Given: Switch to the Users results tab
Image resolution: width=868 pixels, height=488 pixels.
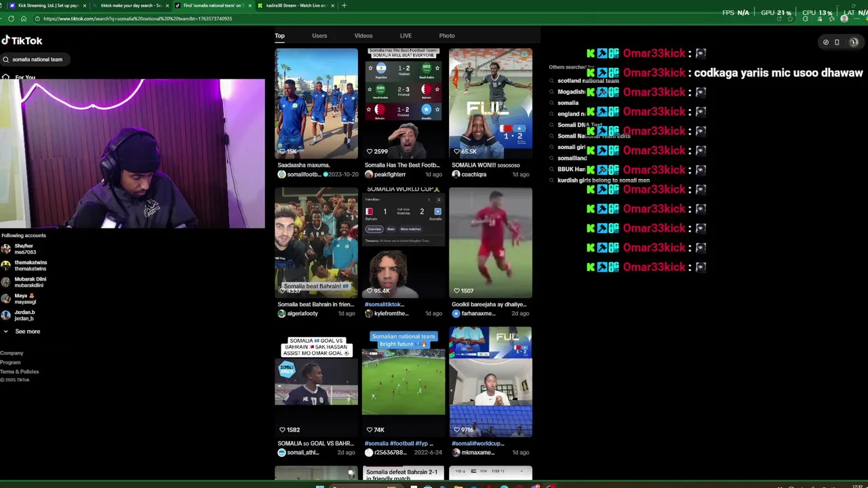Looking at the screenshot, I should click(x=319, y=35).
